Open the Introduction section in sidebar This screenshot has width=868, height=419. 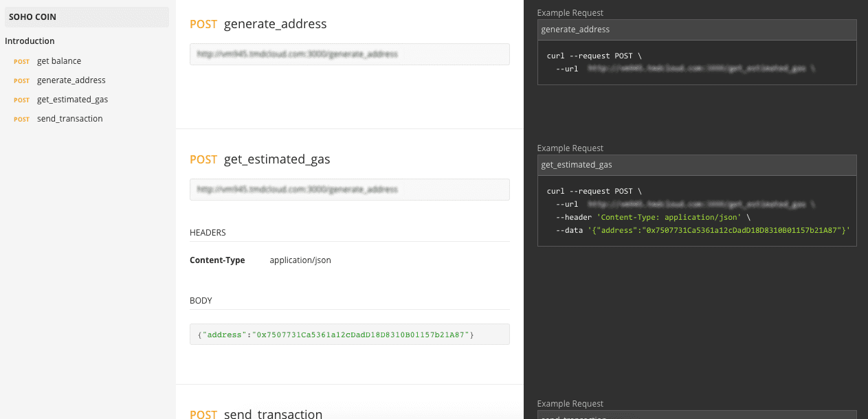coord(30,41)
